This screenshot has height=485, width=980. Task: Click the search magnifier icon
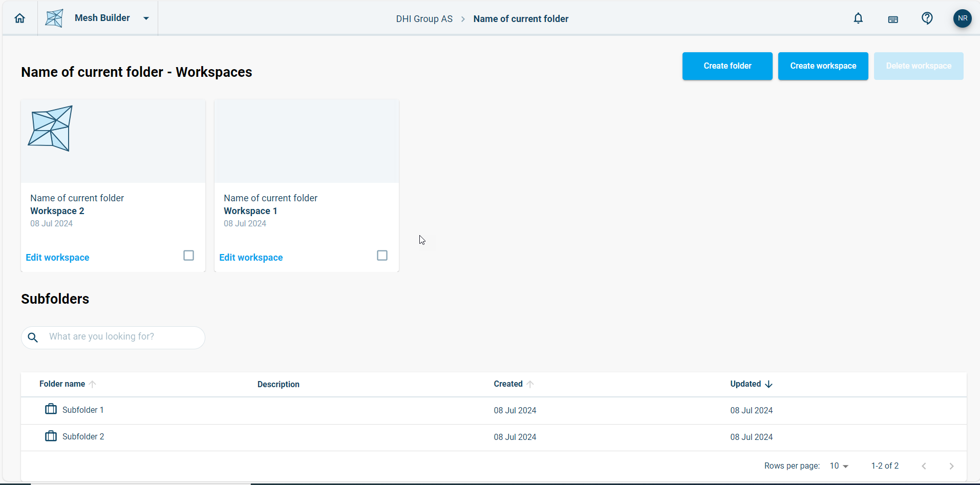[33, 338]
